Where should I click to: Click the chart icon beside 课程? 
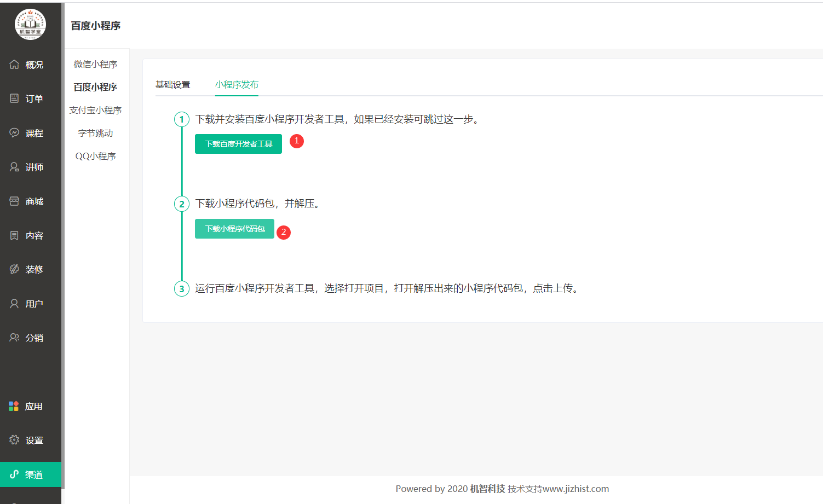14,133
